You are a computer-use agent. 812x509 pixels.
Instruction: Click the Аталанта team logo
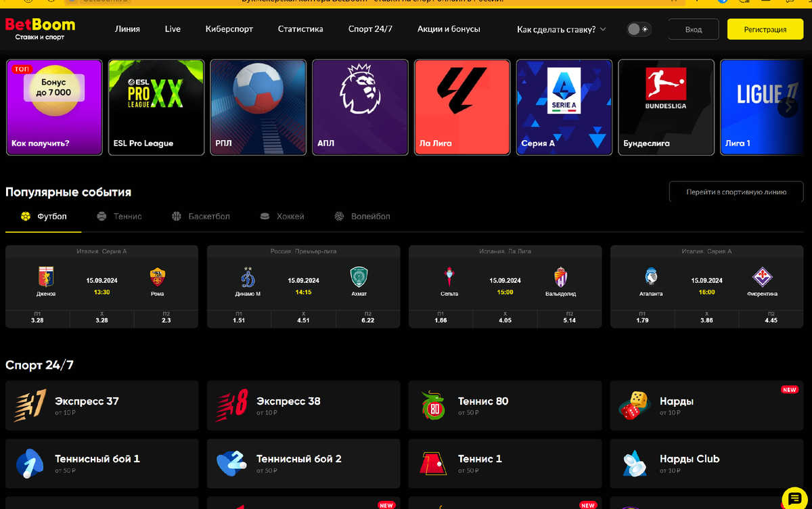click(650, 277)
